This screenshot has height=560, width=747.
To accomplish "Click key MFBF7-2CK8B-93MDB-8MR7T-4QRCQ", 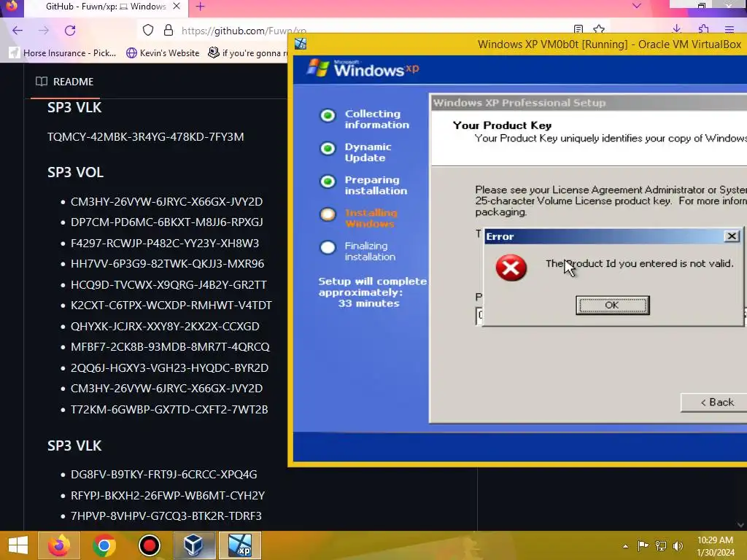I will tap(170, 347).
